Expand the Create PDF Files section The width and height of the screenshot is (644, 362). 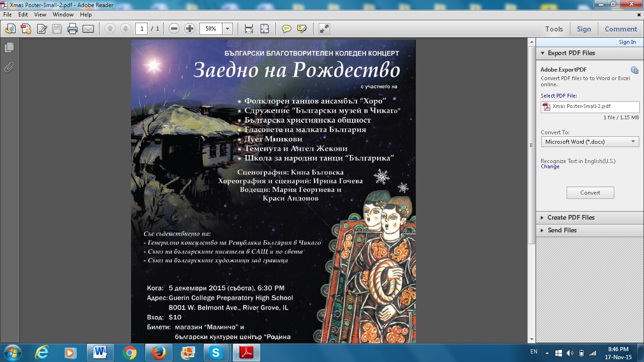(x=570, y=217)
